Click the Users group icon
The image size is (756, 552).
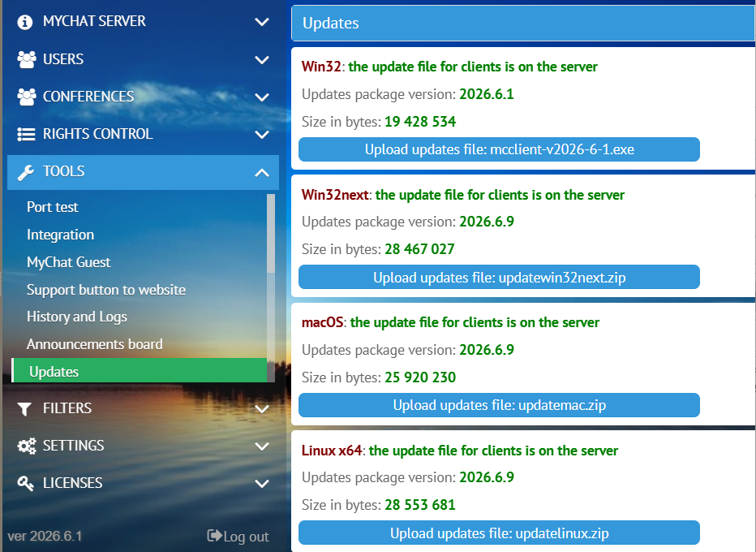click(x=27, y=59)
